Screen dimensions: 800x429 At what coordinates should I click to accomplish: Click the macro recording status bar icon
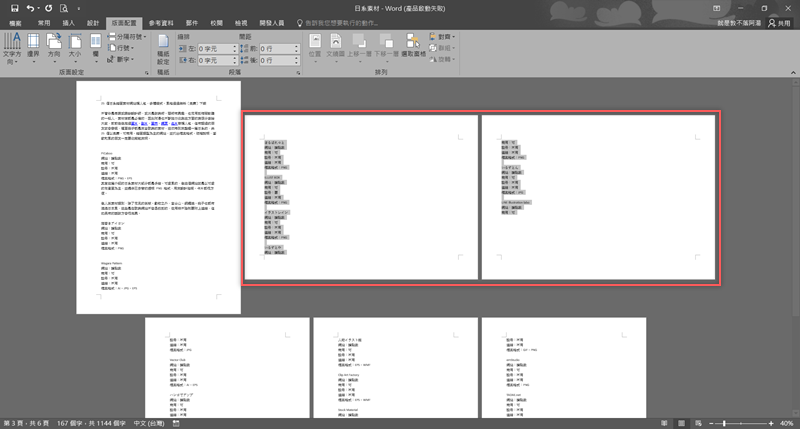(x=176, y=423)
